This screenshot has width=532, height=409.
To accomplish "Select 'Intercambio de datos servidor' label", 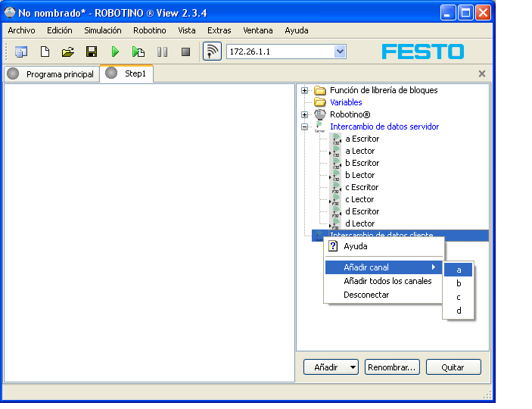I will tap(384, 126).
